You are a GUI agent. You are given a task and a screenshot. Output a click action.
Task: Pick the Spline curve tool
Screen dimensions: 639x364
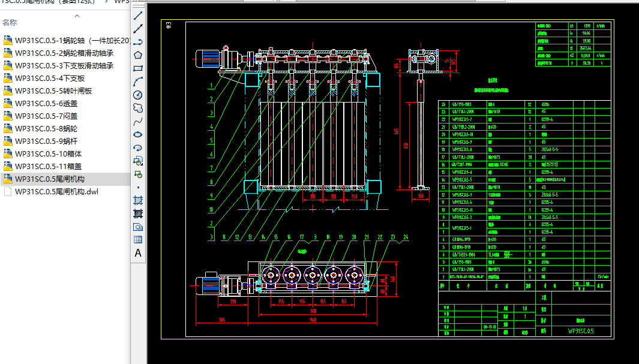click(x=137, y=119)
